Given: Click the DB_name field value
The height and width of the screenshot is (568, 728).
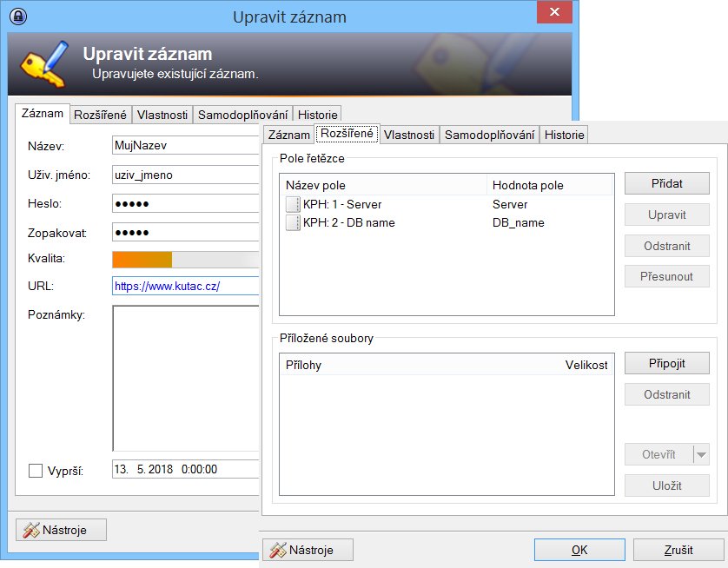Looking at the screenshot, I should click(518, 222).
